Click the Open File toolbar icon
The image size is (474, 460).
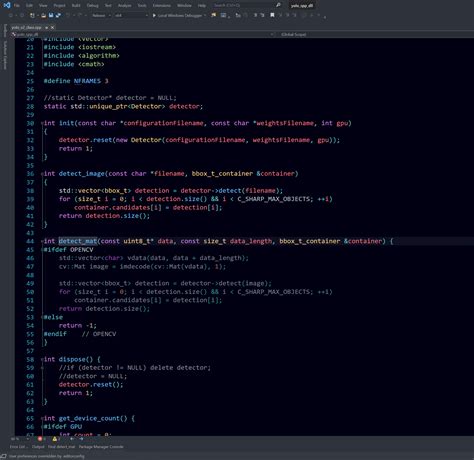(43, 15)
